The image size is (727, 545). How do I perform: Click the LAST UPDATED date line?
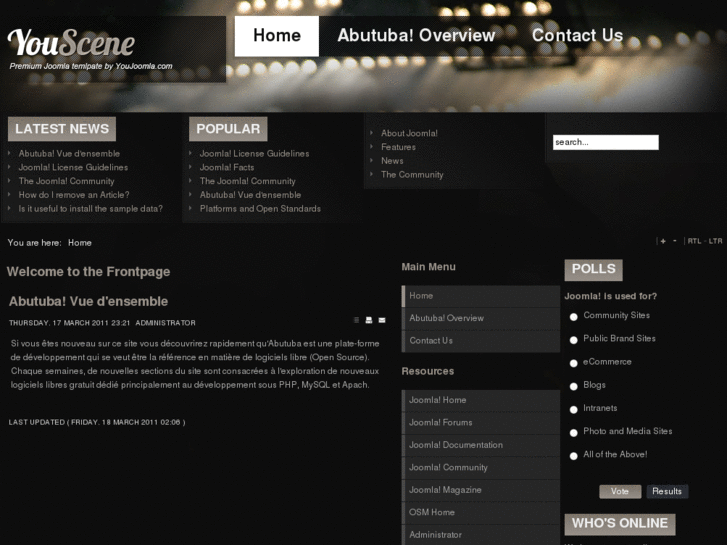(x=97, y=422)
